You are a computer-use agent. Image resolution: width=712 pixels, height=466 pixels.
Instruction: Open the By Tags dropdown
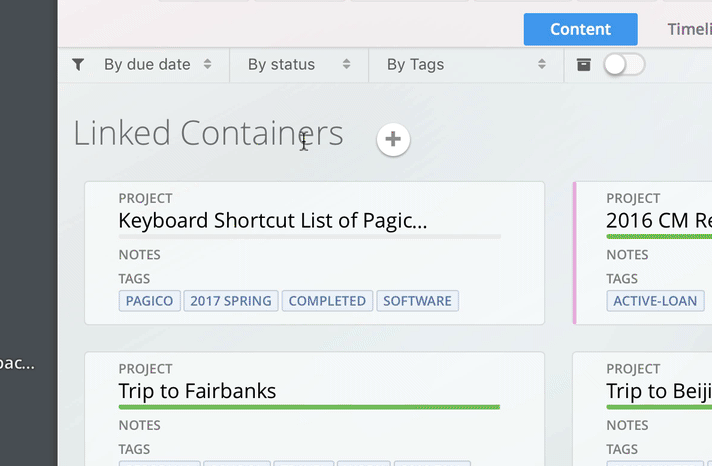tap(466, 64)
